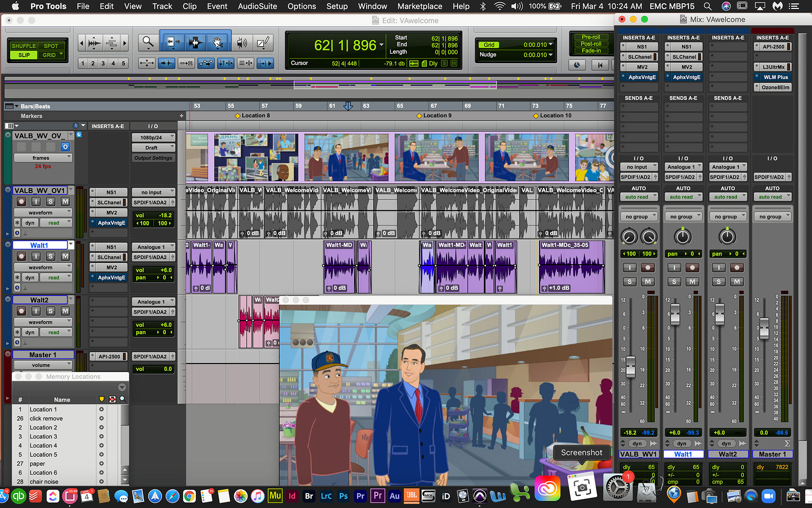Viewport: 812px width, 508px height.
Task: Click Find magnifier in Memory Locations
Action: 123,399
